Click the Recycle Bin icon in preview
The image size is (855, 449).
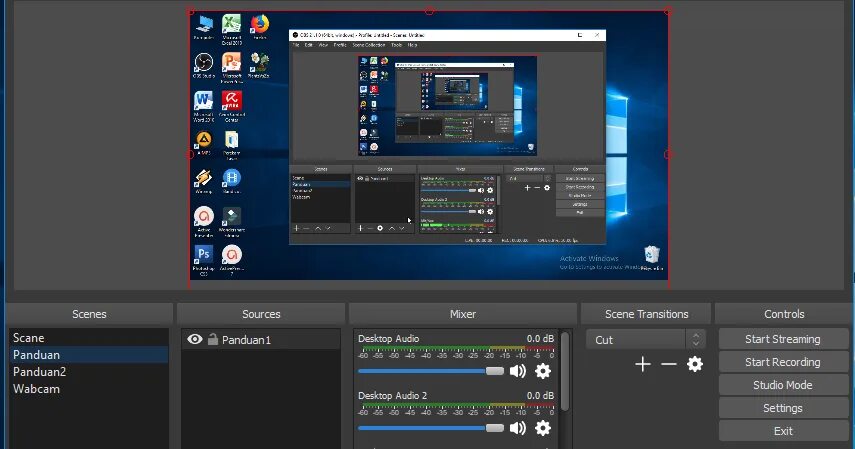(652, 258)
